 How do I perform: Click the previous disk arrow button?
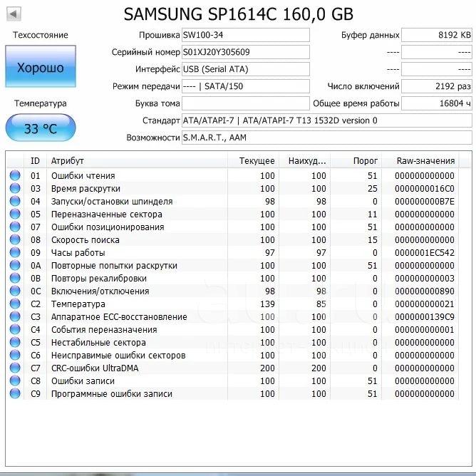(x=14, y=14)
